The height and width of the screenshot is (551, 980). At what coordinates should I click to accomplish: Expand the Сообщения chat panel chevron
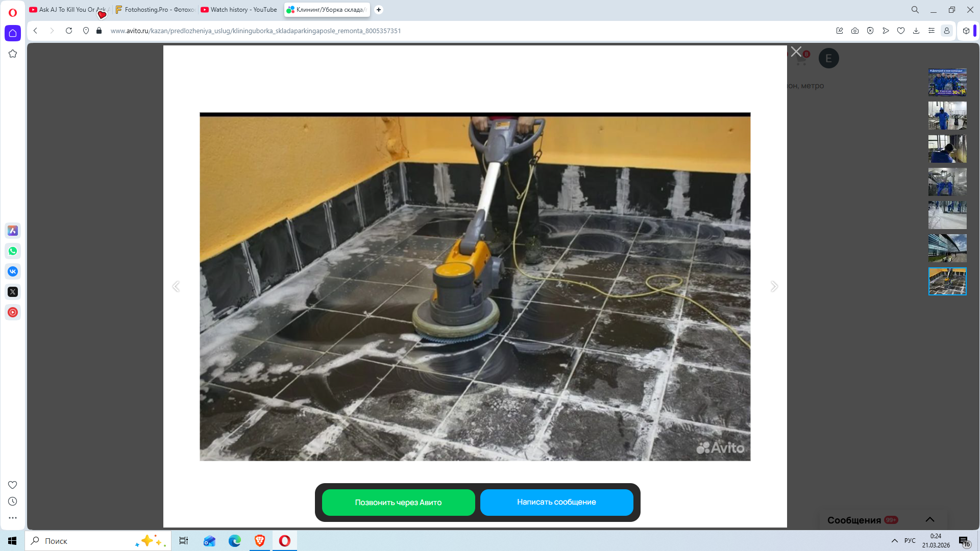[x=930, y=519]
